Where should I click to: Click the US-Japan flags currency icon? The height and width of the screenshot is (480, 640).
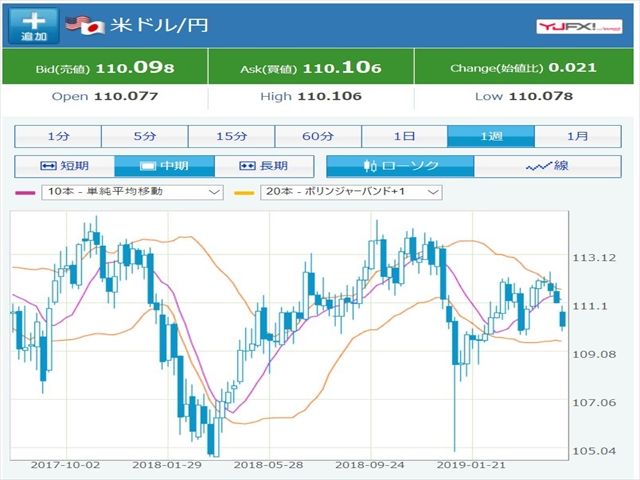click(x=85, y=26)
